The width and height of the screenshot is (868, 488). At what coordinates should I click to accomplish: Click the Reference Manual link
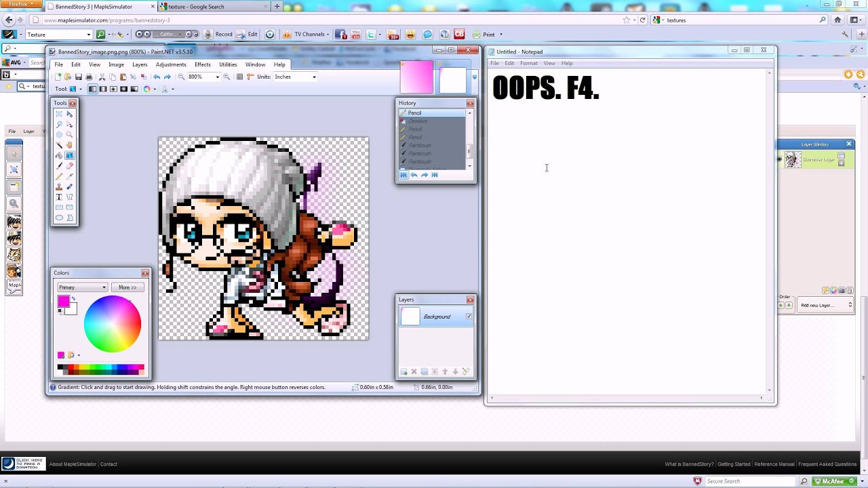pos(774,464)
